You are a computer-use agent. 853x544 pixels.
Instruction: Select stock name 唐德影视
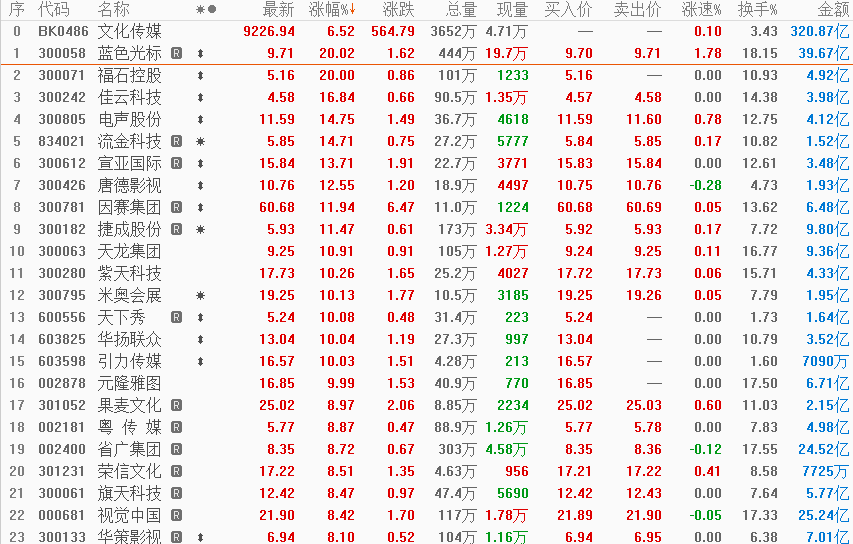[x=129, y=186]
